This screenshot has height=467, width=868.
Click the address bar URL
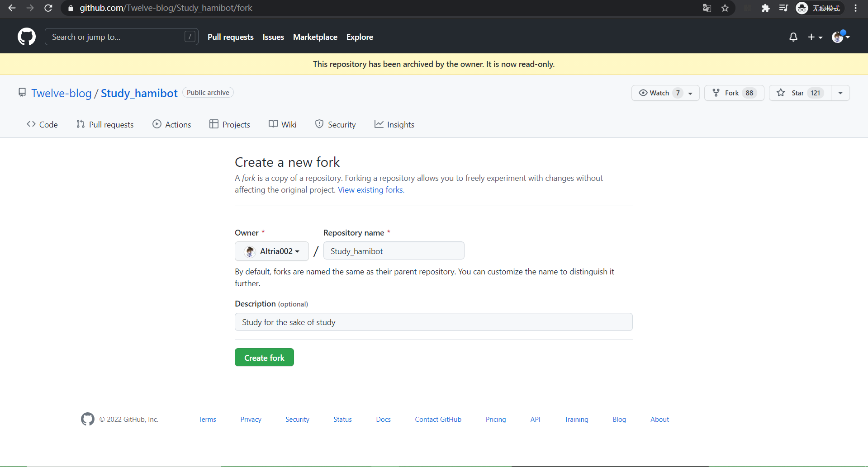[x=166, y=8]
